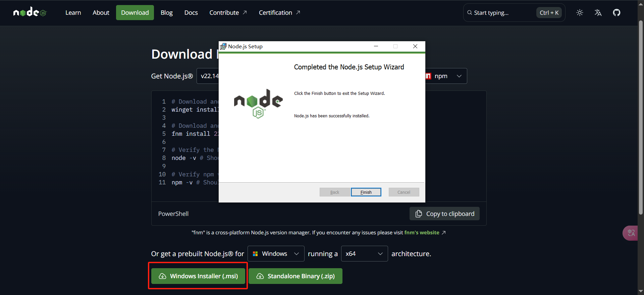Click the cloud icon on Windows Installer button
The image size is (644, 295).
[162, 276]
